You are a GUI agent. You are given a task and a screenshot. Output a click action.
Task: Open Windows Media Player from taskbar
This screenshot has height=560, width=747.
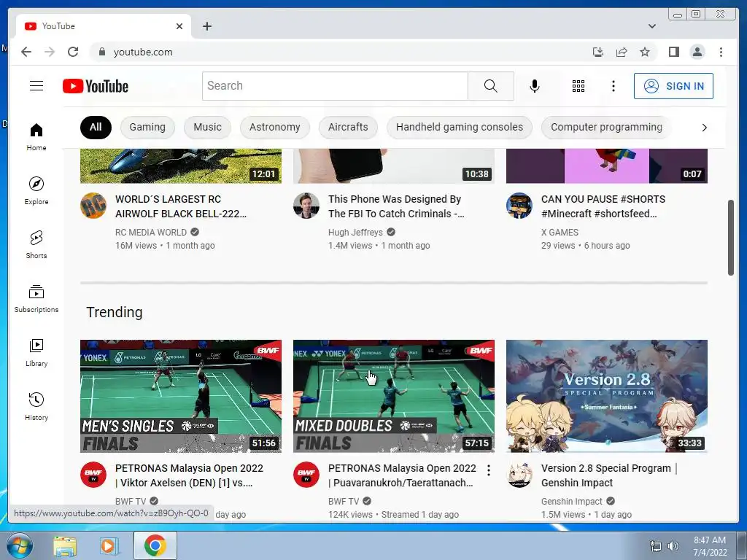point(108,546)
